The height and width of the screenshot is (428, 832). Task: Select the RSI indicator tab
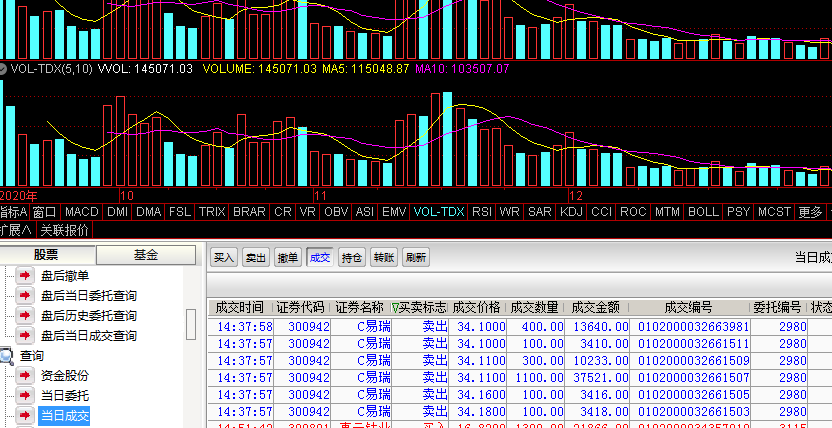click(482, 212)
